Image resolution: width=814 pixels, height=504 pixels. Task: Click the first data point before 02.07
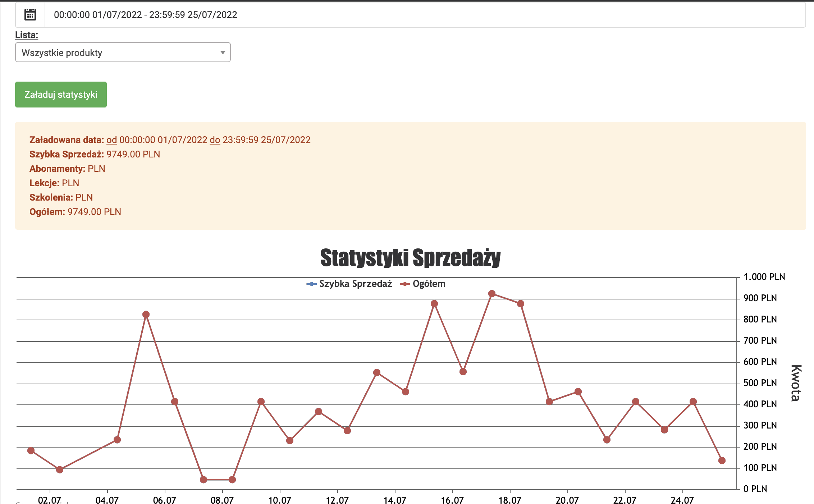click(x=31, y=450)
